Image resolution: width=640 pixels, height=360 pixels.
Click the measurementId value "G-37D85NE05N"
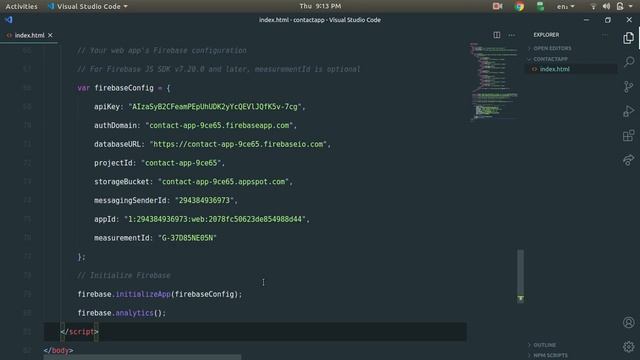(187, 238)
